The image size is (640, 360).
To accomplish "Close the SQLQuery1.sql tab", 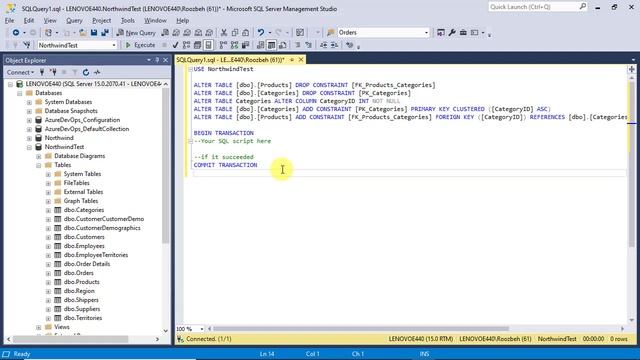I will coord(301,60).
